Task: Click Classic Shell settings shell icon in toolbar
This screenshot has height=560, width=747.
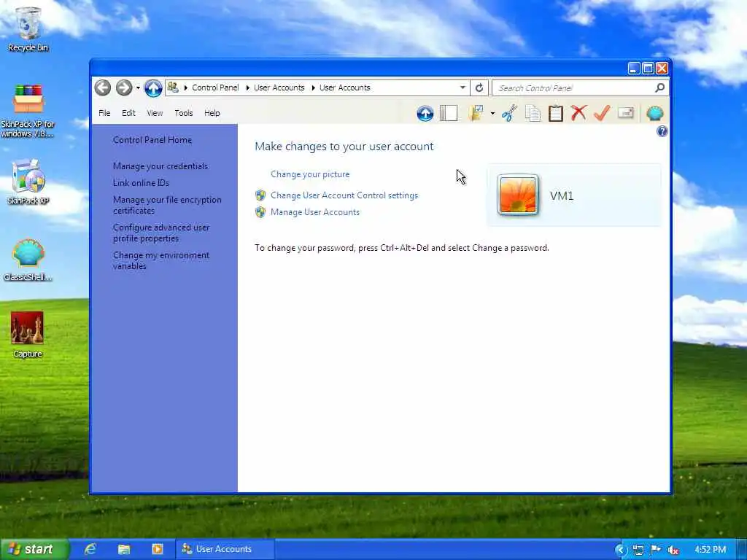Action: point(655,113)
